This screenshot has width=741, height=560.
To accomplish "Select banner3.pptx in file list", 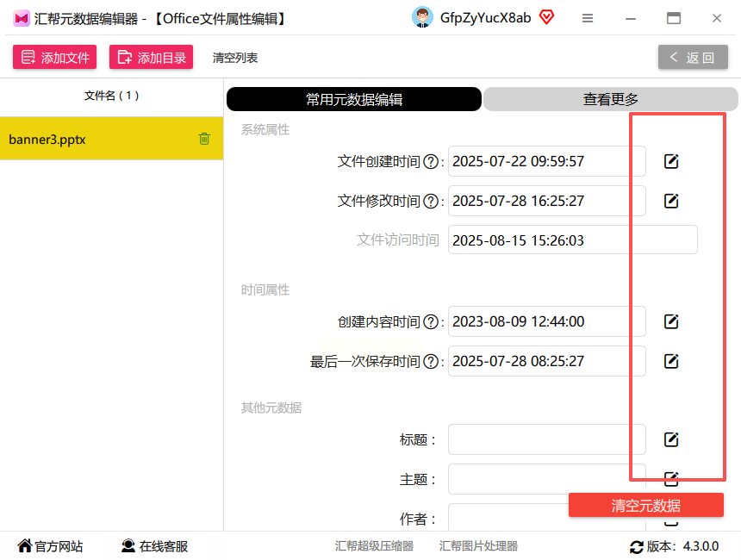I will (111, 139).
